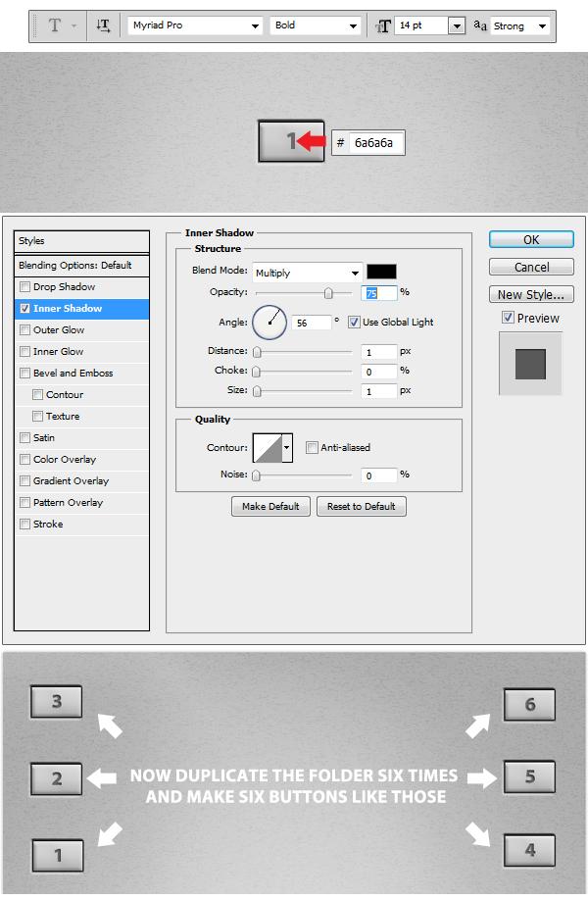The width and height of the screenshot is (588, 900).
Task: Select Bevel and Emboss style
Action: (x=73, y=374)
